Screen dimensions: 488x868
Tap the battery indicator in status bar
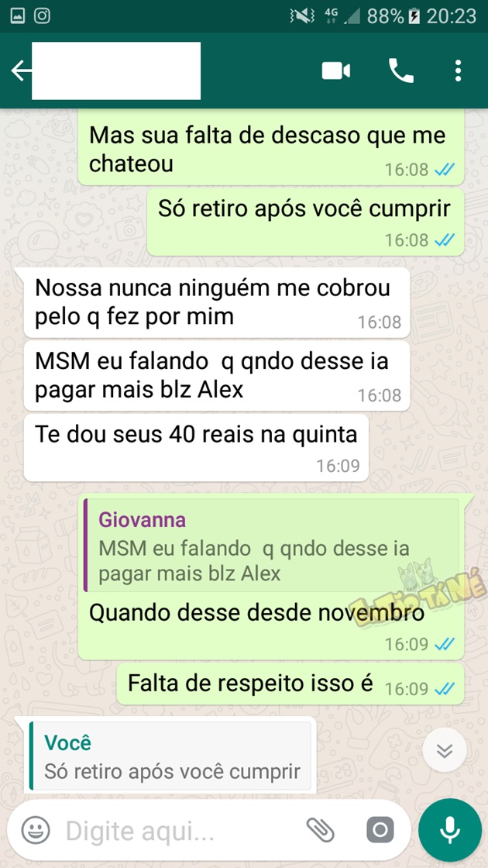pyautogui.click(x=414, y=16)
